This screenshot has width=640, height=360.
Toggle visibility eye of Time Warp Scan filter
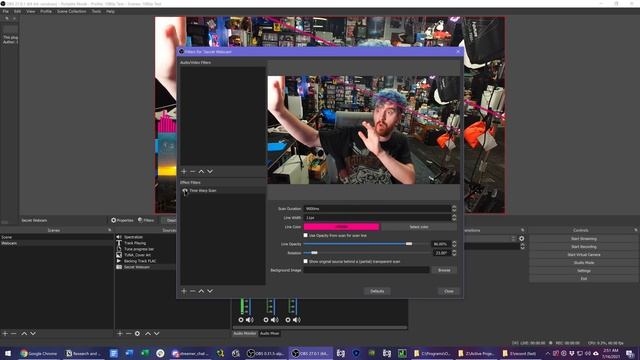[x=185, y=191]
